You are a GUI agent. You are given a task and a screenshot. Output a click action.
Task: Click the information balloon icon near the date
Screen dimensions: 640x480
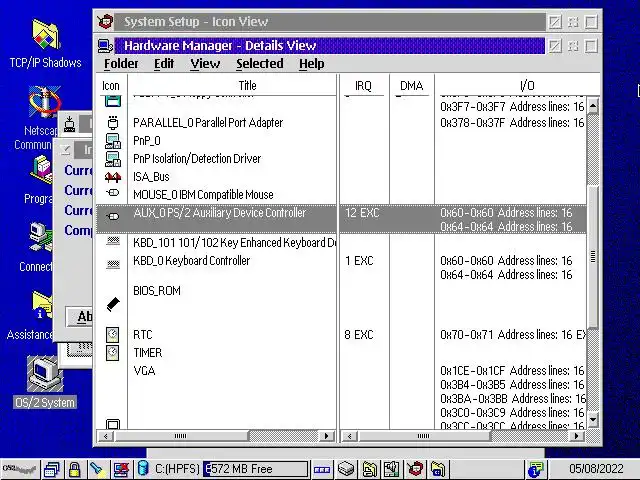click(535, 469)
